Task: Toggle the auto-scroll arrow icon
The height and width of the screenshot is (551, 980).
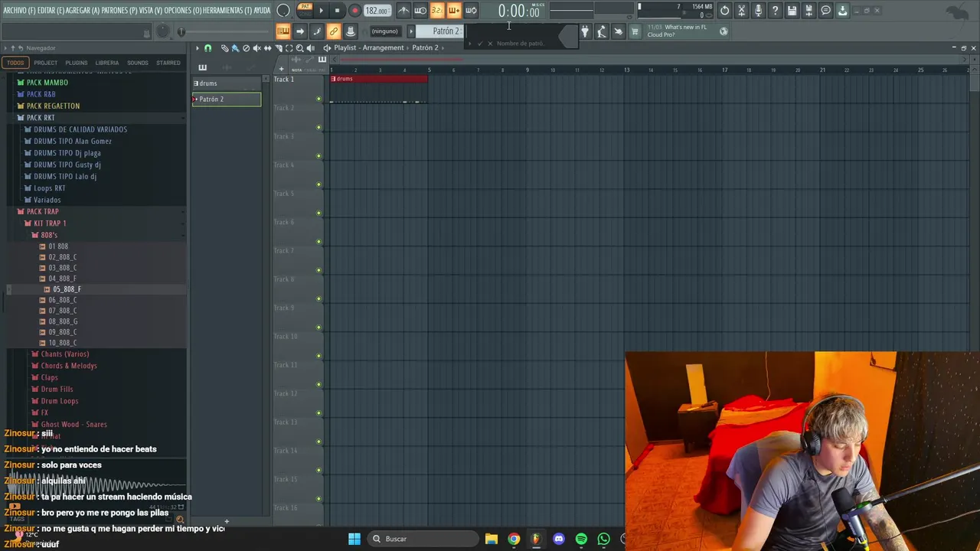Action: 300,31
